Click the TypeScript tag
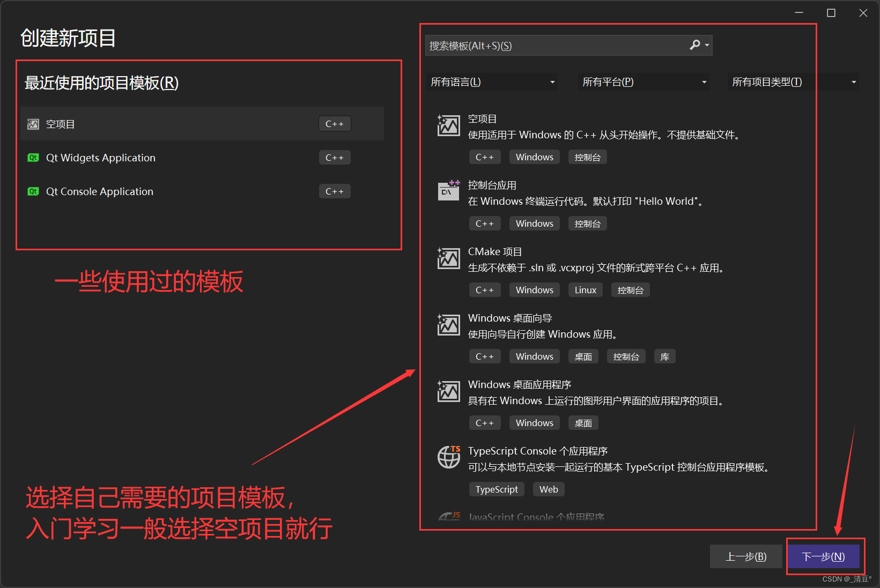The height and width of the screenshot is (588, 880). tap(497, 489)
